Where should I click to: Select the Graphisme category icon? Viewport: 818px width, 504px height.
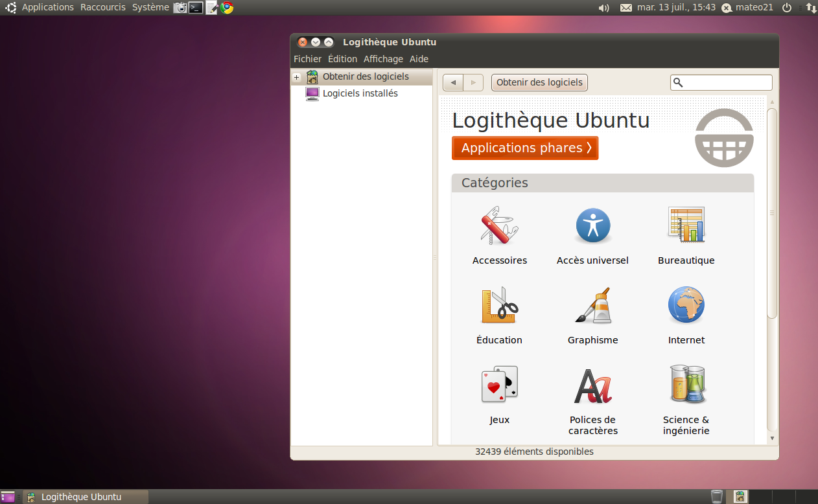592,306
